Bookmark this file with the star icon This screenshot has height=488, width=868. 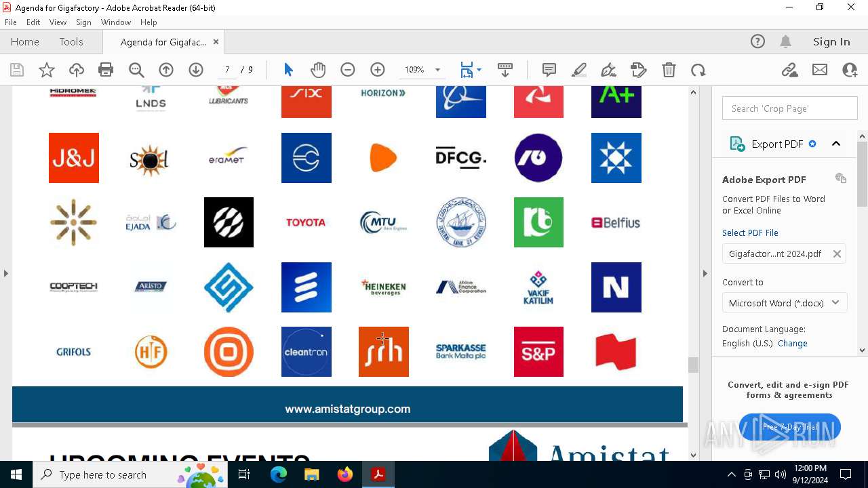pyautogui.click(x=47, y=70)
